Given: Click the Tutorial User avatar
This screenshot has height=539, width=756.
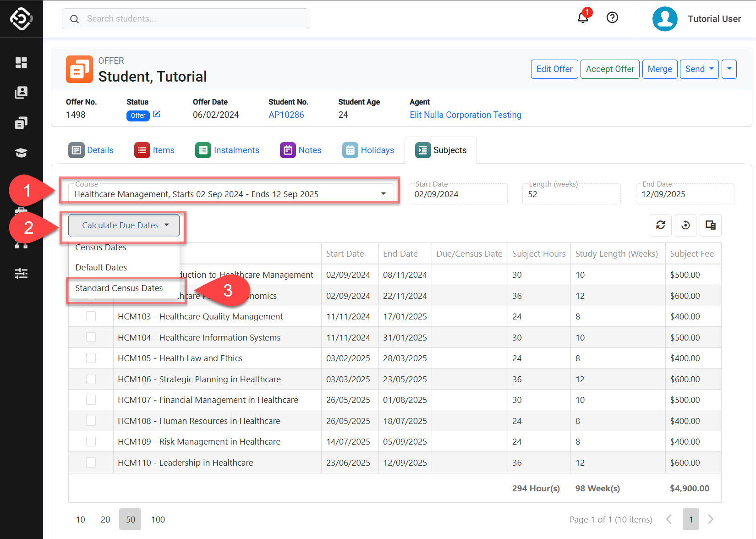Looking at the screenshot, I should tap(665, 19).
